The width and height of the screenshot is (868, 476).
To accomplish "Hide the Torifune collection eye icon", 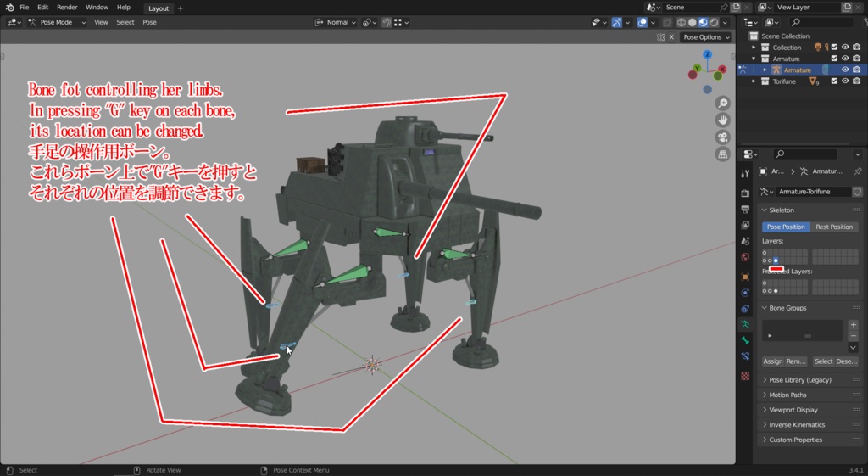I will tap(845, 81).
